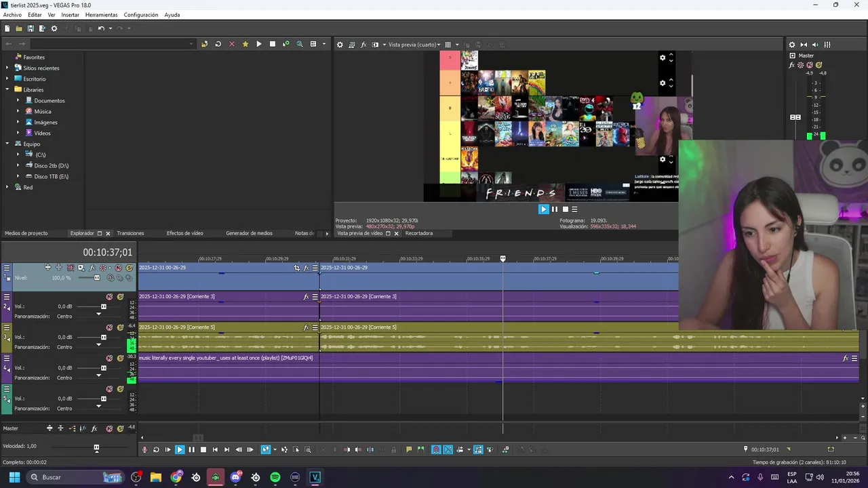Solo video track 1
Screen dimensions: 868x488
(128, 268)
